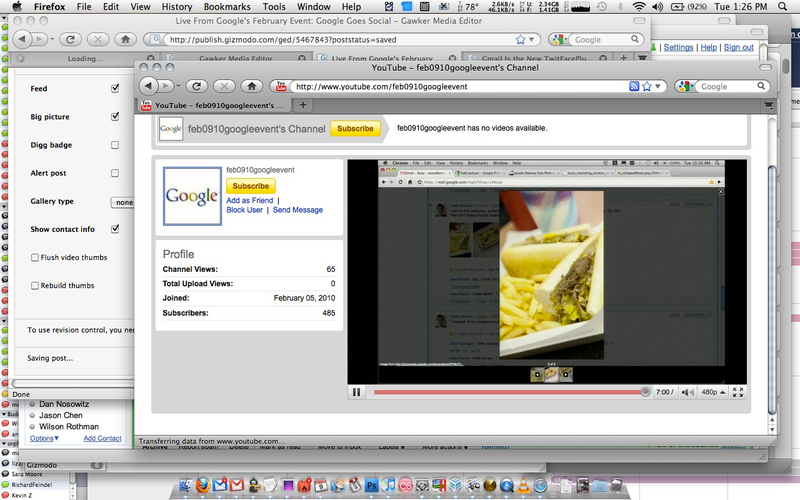Select Jason Chen in the contact list
The width and height of the screenshot is (800, 500).
click(60, 415)
